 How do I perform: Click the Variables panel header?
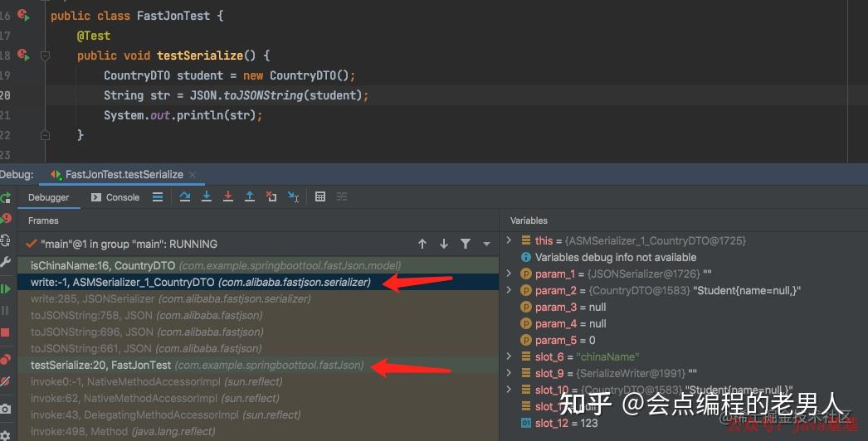pos(529,220)
